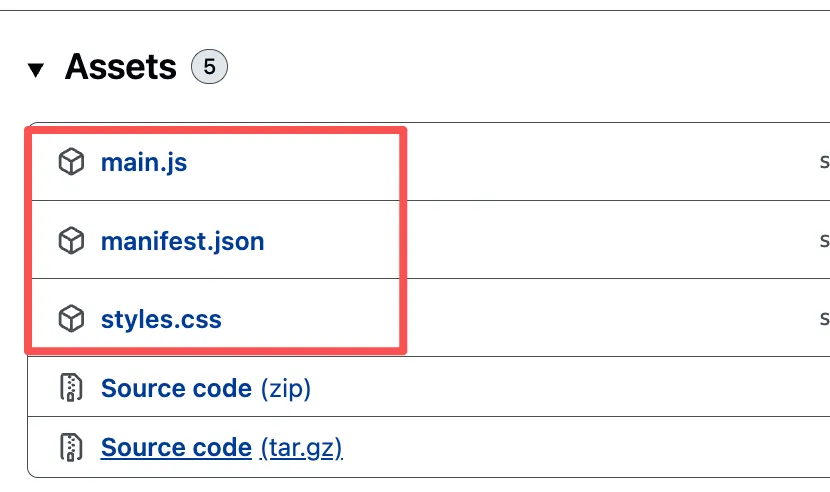Download the styles.css file
This screenshot has width=830, height=492.
tap(161, 320)
